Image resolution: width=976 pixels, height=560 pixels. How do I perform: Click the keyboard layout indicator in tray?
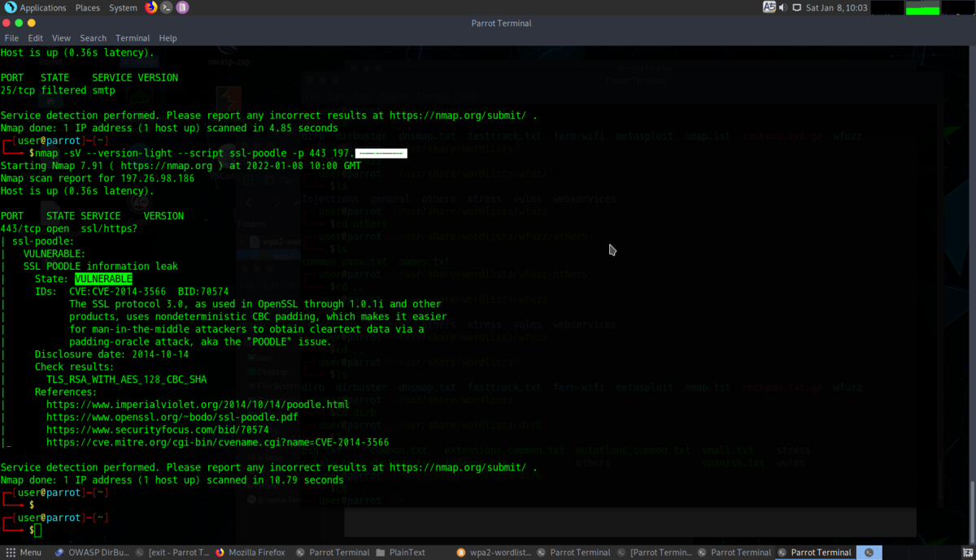click(769, 7)
